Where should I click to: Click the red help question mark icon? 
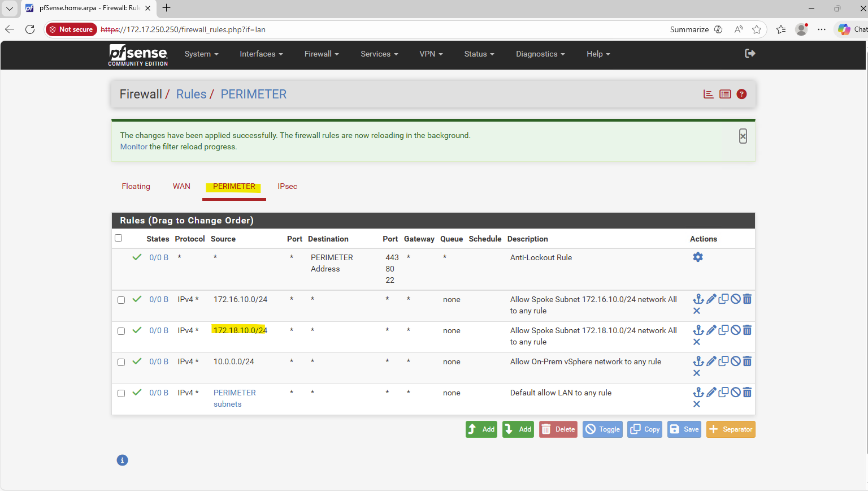pos(741,94)
